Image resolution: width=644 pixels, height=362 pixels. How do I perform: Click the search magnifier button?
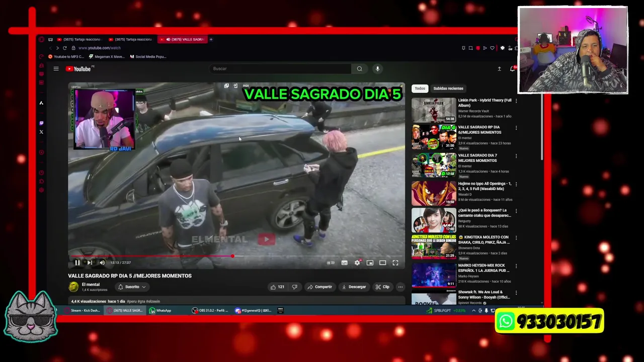(359, 69)
